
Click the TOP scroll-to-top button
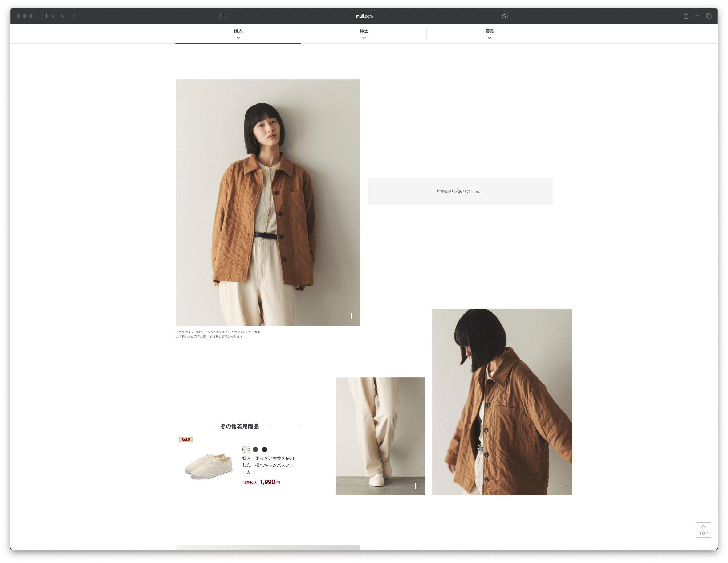pyautogui.click(x=703, y=530)
